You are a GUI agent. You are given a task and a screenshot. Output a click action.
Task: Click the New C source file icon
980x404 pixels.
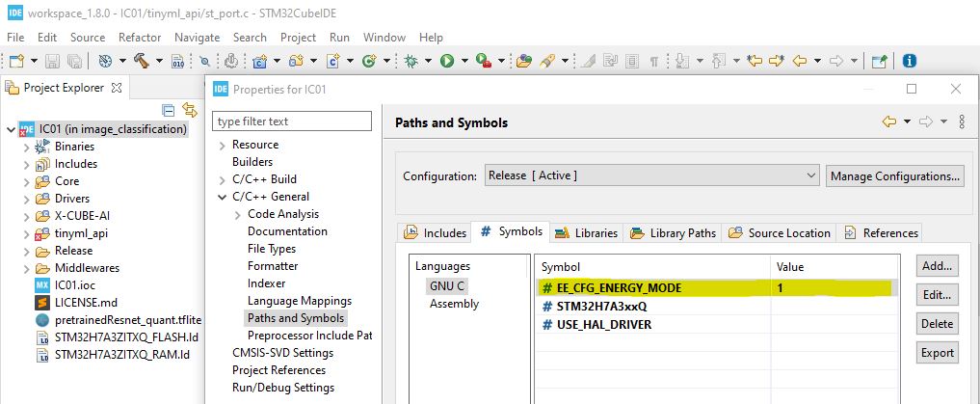[332, 61]
